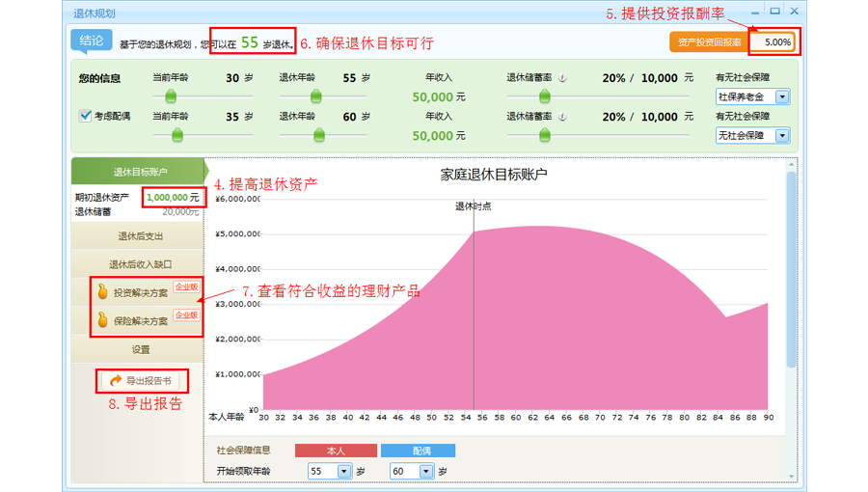Toggle the 考虑配偶 checkbox
868x492 pixels.
pos(86,116)
